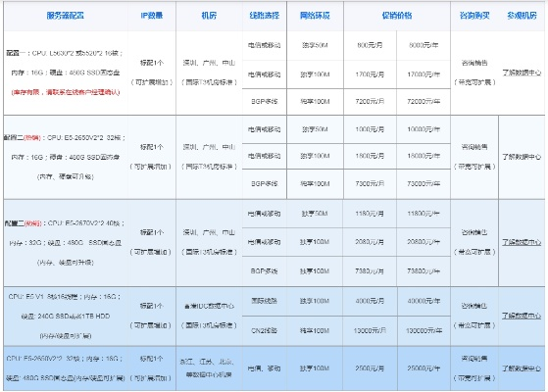Click BGP多线 in the 7300元/月 row
The height and width of the screenshot is (392, 548).
click(265, 183)
